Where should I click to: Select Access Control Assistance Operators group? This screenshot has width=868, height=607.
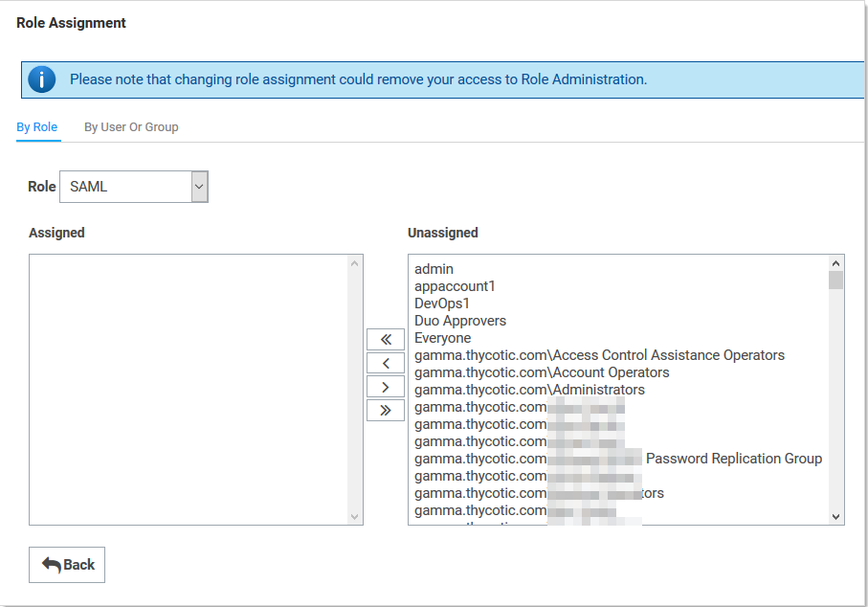pyautogui.click(x=599, y=355)
